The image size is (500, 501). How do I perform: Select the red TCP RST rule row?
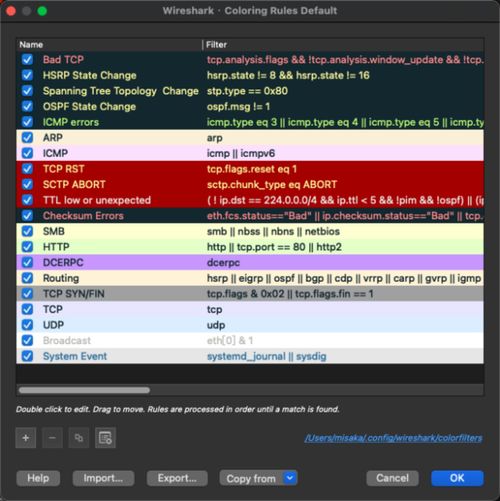pos(250,169)
